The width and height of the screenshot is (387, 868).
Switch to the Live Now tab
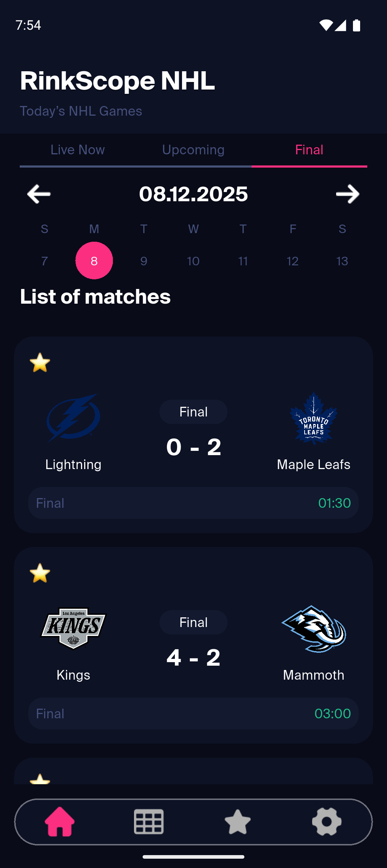coord(77,150)
